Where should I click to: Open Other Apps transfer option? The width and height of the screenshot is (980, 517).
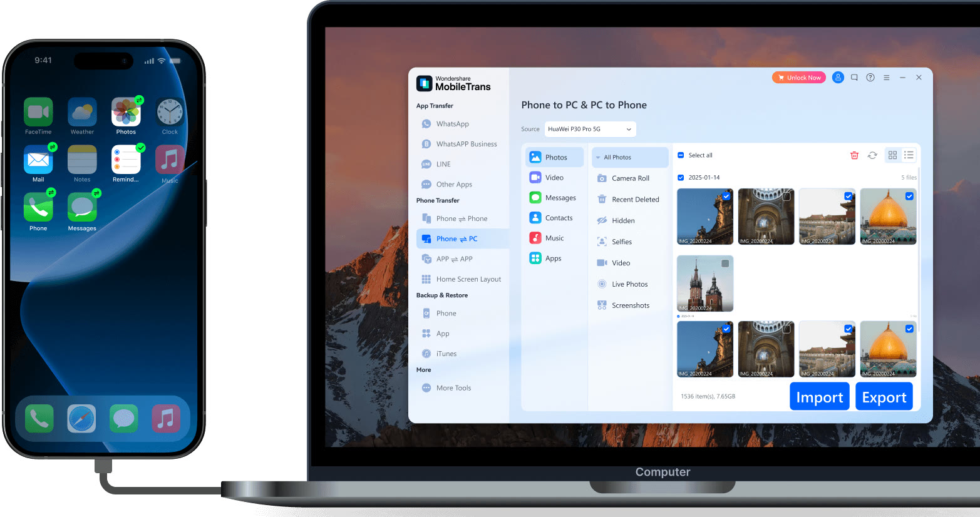point(447,185)
